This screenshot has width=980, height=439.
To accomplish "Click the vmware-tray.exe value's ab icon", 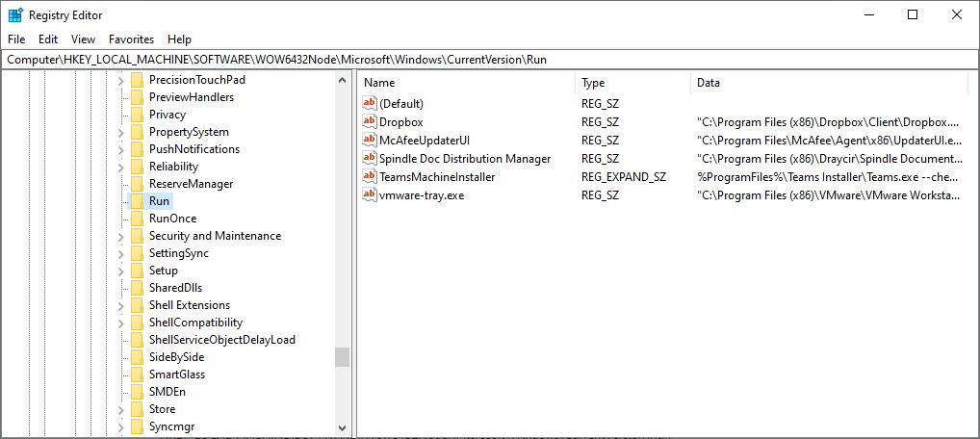I will pyautogui.click(x=370, y=195).
